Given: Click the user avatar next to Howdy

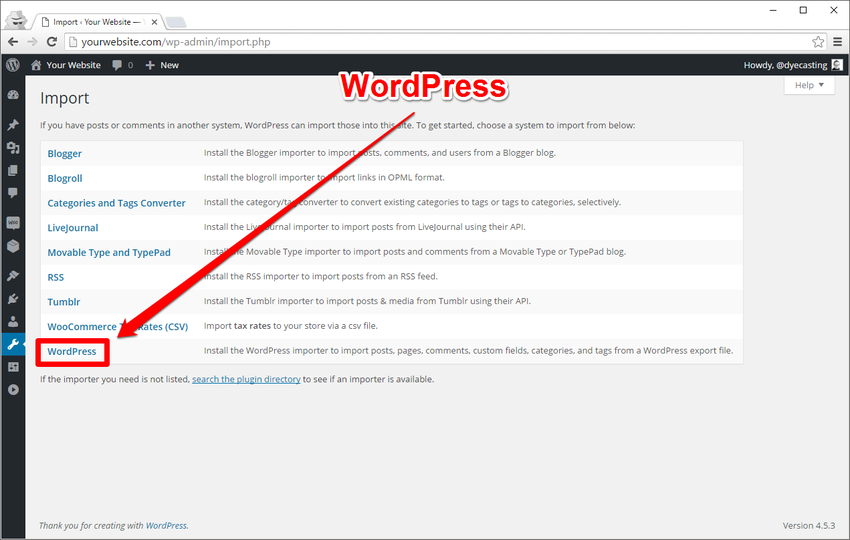Looking at the screenshot, I should 837,65.
